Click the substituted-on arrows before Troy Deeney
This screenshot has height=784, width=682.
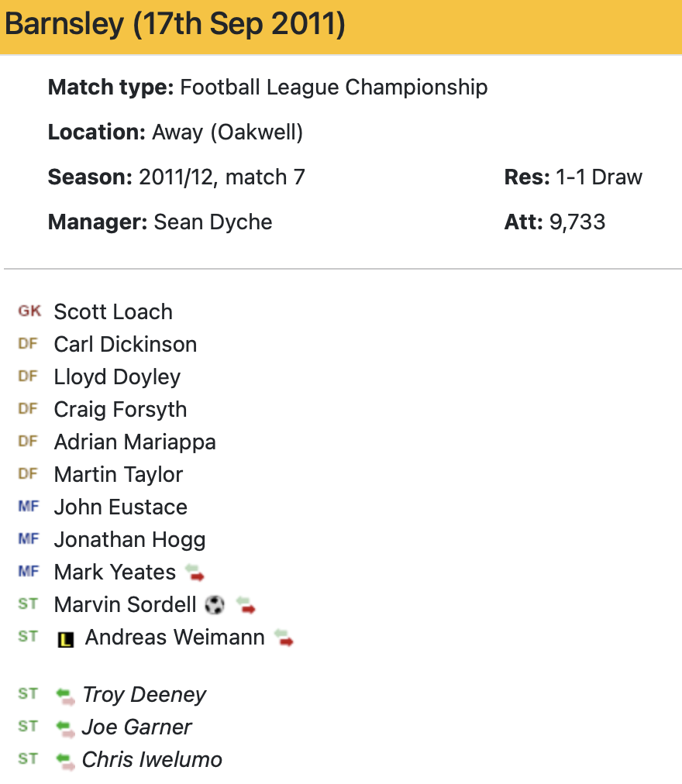[x=65, y=696]
